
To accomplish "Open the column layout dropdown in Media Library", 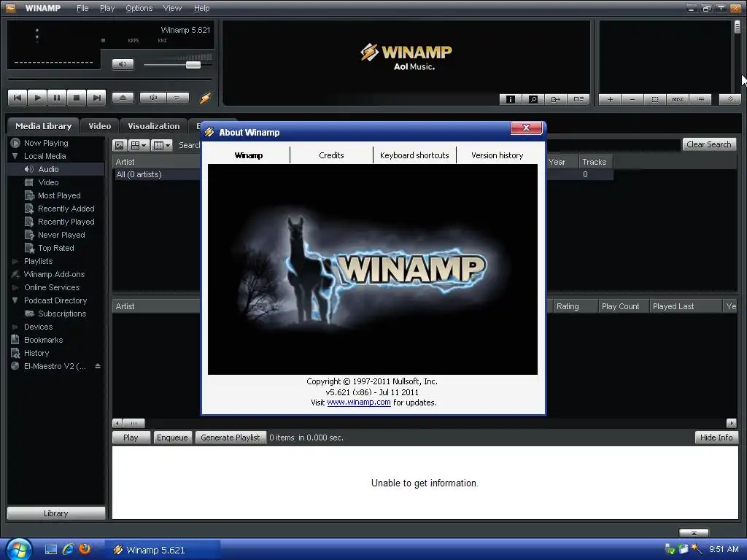I will tap(162, 145).
